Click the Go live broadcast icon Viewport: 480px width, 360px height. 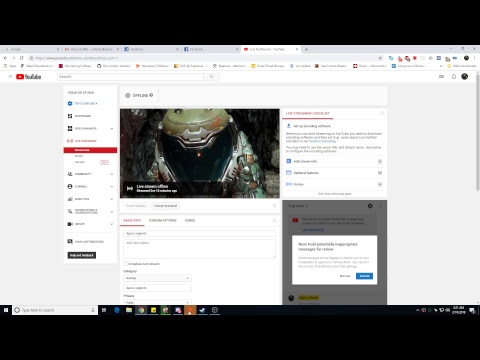click(x=289, y=184)
